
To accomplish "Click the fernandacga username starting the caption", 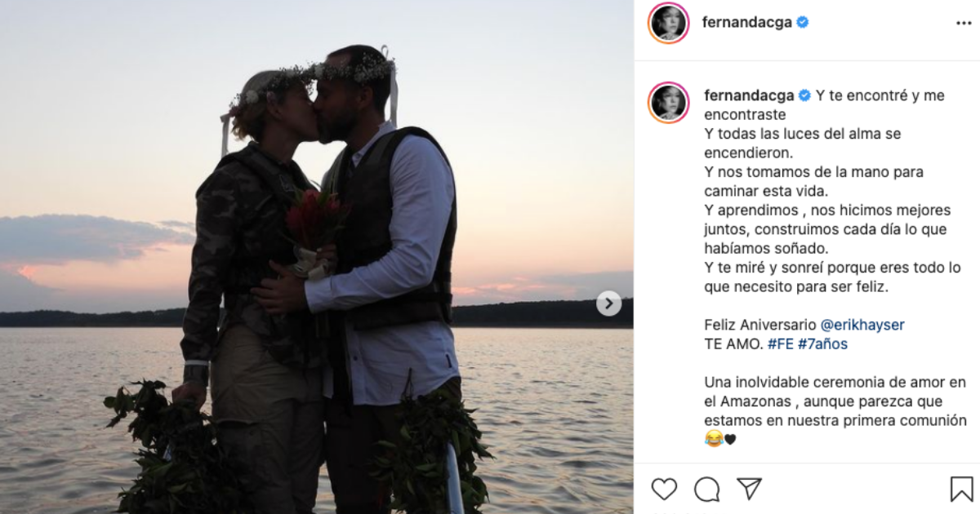I will pos(750,95).
